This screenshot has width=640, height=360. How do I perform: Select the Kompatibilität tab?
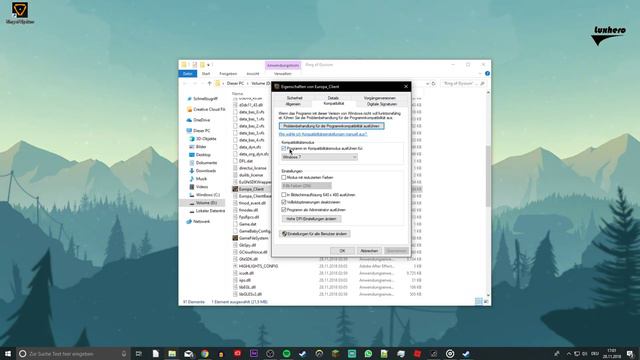[334, 104]
